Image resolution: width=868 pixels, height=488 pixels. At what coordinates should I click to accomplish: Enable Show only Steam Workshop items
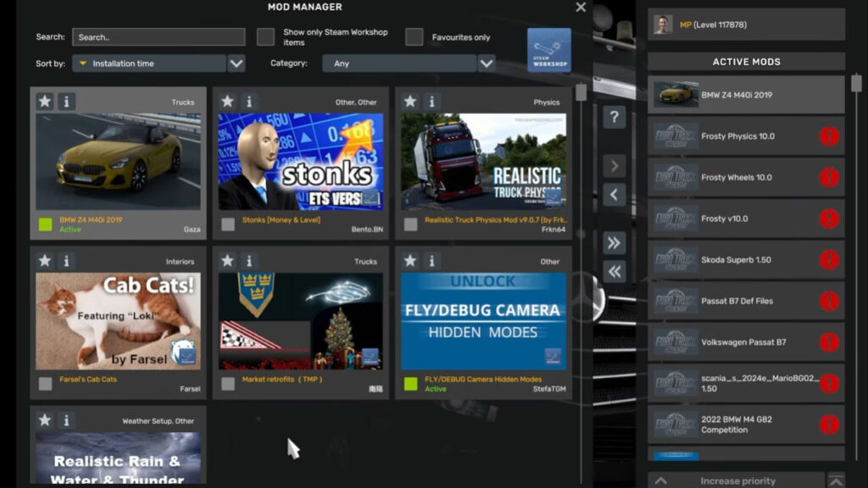pyautogui.click(x=265, y=37)
